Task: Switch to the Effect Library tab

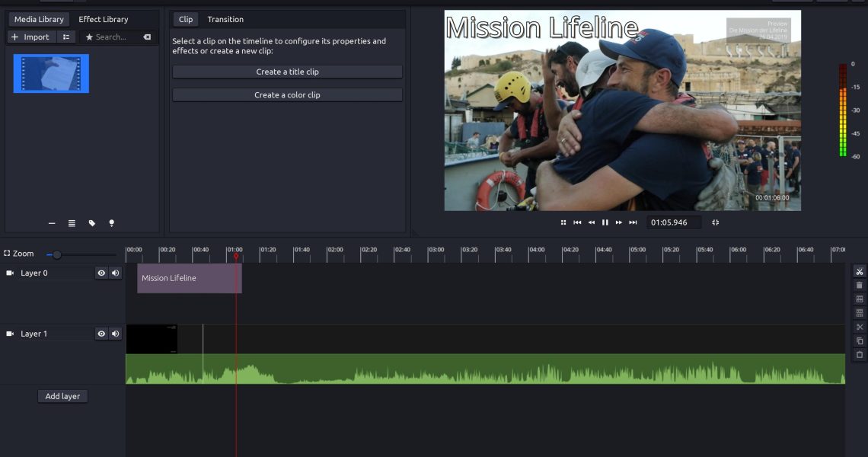Action: point(104,19)
